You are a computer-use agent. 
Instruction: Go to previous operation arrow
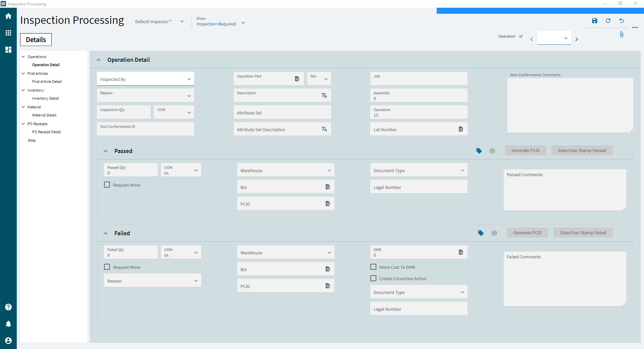[x=532, y=39]
